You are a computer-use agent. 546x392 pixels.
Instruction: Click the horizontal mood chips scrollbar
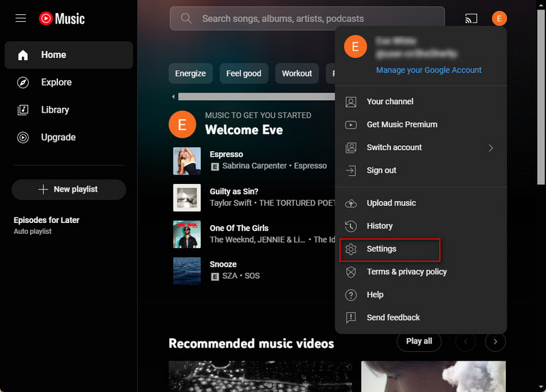(257, 96)
